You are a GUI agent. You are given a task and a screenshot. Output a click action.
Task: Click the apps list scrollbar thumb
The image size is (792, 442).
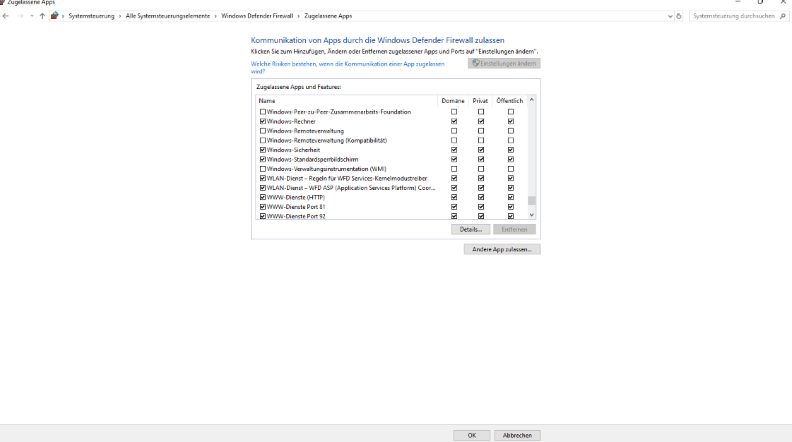point(531,201)
